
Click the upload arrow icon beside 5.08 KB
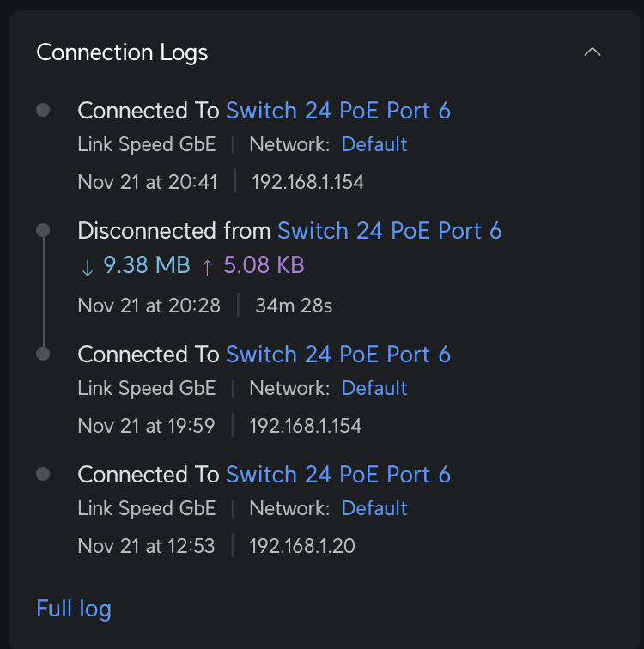pos(206,267)
